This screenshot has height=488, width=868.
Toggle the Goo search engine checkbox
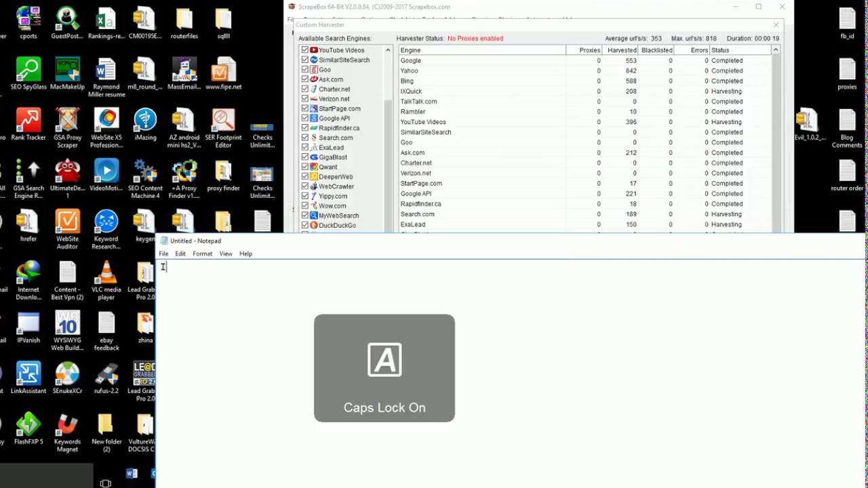pos(305,70)
